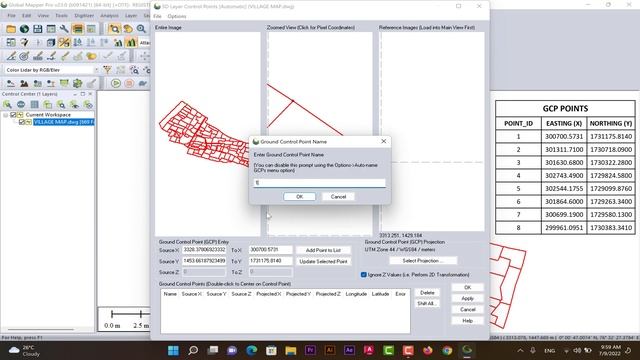Click Help in the control points window

pos(467,321)
